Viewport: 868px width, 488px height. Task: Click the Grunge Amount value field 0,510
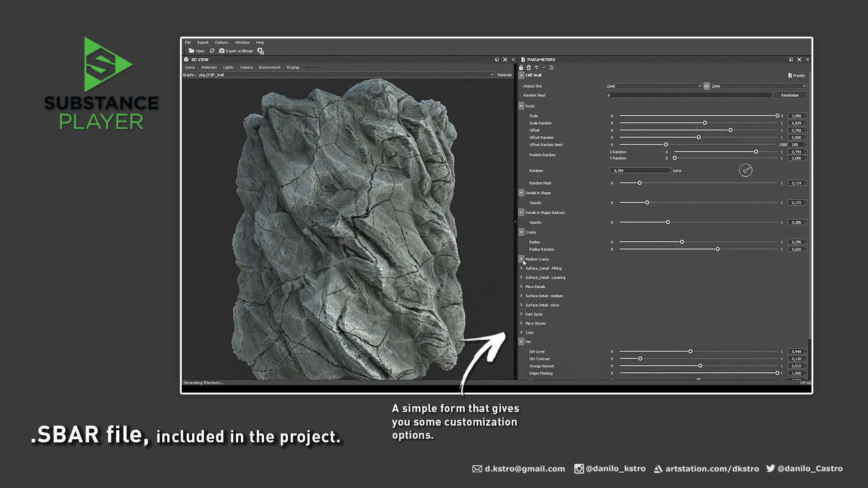[x=797, y=366]
